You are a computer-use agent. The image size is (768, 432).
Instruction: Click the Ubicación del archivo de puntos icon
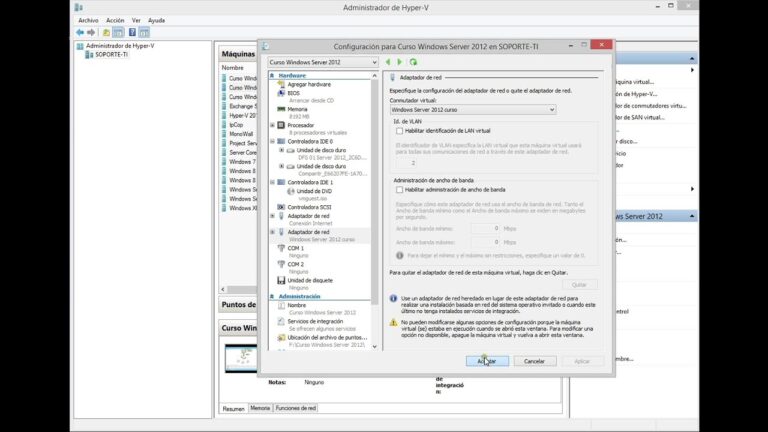coord(281,337)
